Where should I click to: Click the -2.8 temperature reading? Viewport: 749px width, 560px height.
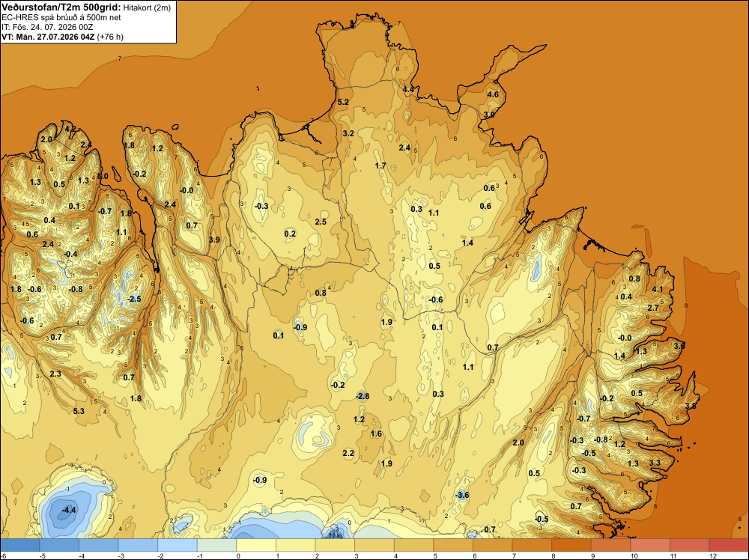point(363,396)
